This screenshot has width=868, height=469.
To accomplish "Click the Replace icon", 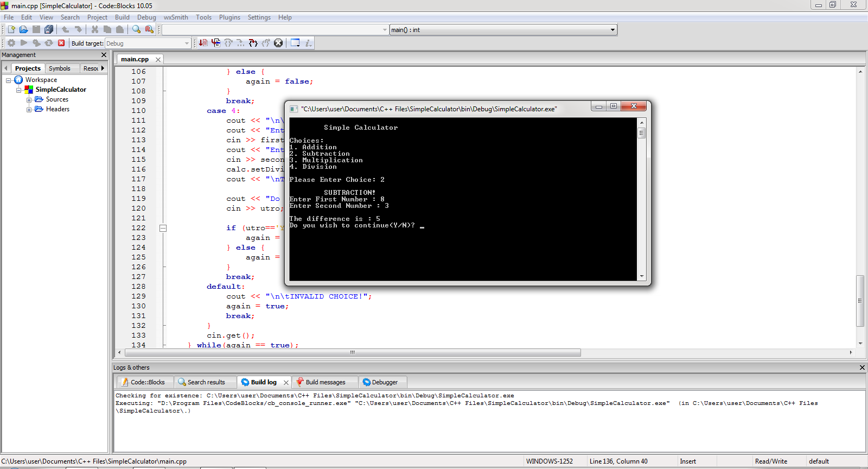I will click(x=149, y=29).
